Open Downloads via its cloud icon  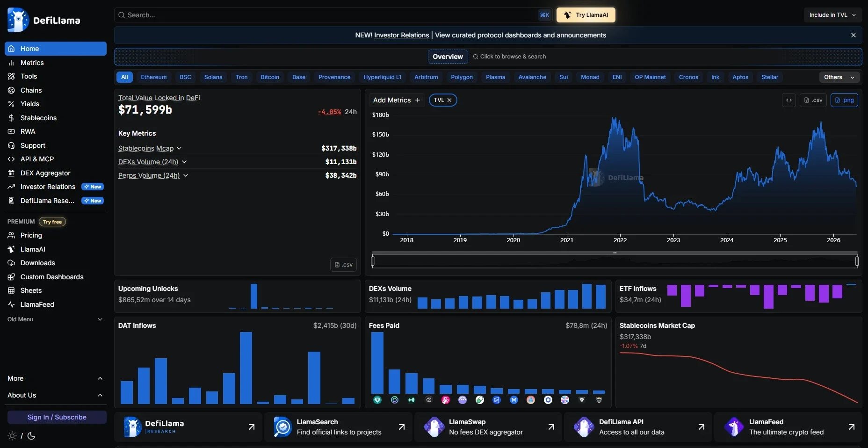tap(11, 263)
